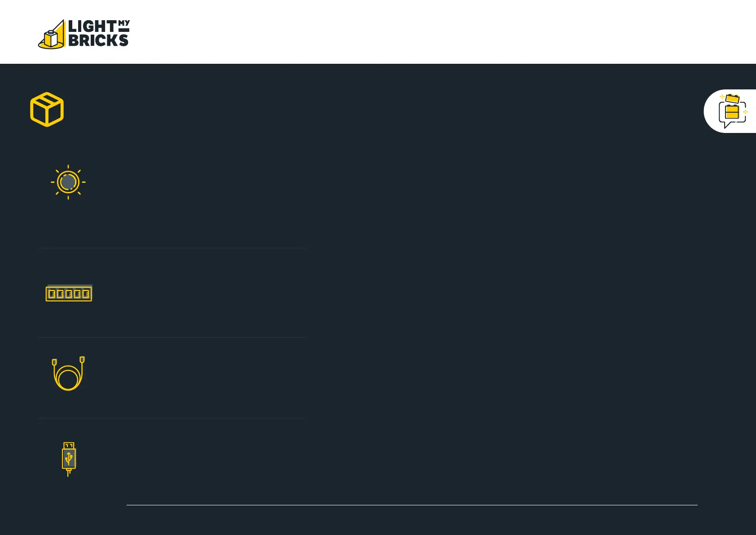Click the yellow brick graphic in the logo
This screenshot has height=535, width=756.
53,37
